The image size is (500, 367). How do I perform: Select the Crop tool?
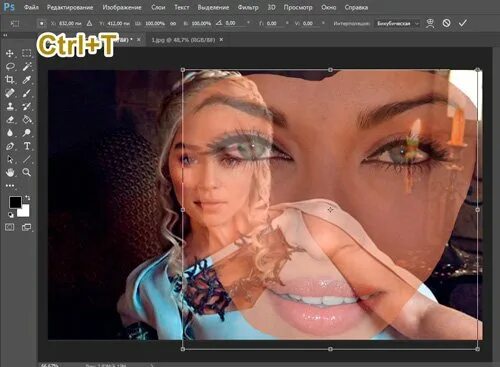coord(10,80)
